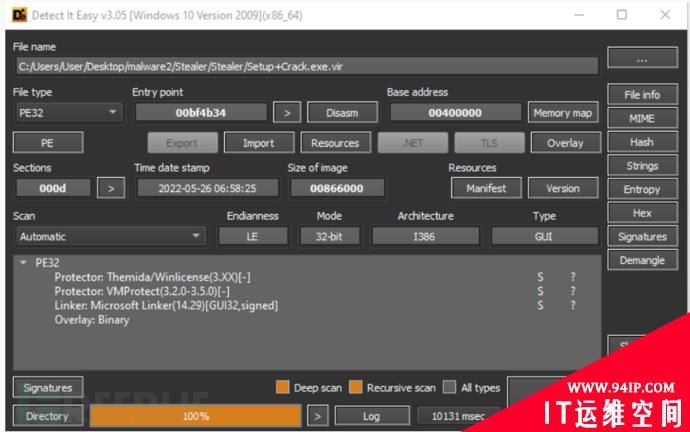
Task: Click the Type field showing GUI
Action: (544, 236)
